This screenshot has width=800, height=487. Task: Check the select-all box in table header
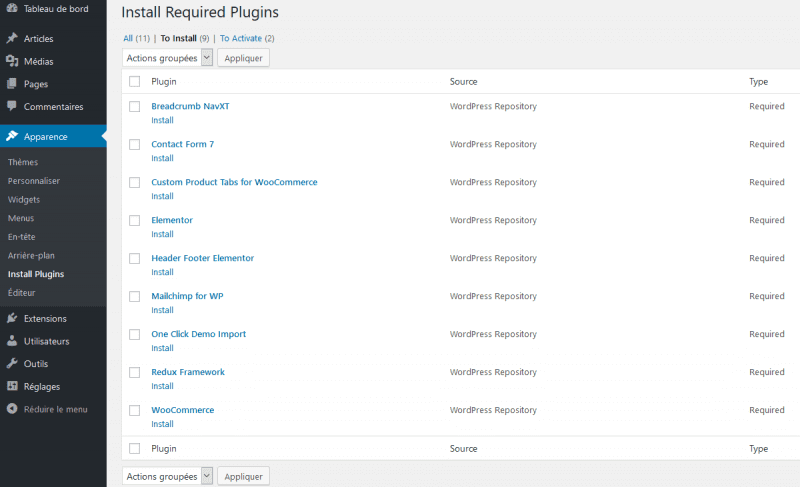pos(135,82)
